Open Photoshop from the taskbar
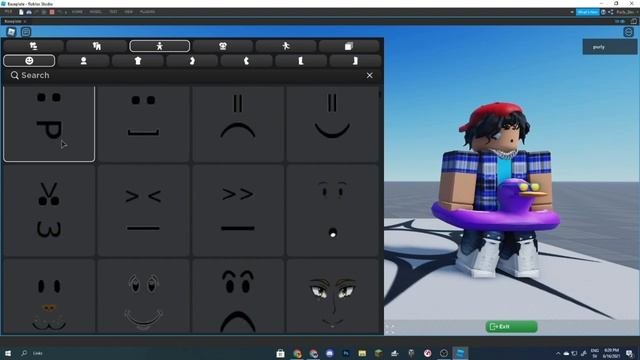The width and height of the screenshot is (640, 360). pos(346,353)
